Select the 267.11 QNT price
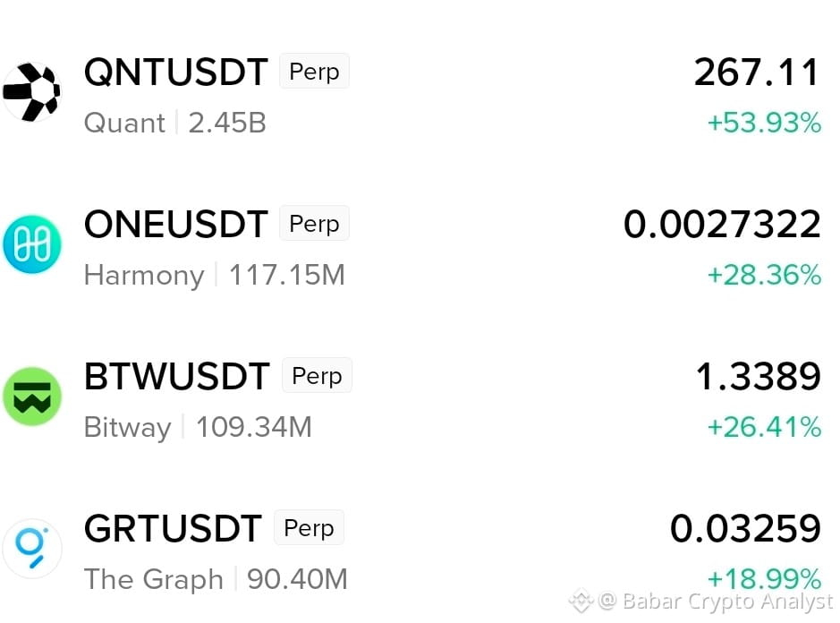Viewport: 840px width, 623px height. pos(757,73)
